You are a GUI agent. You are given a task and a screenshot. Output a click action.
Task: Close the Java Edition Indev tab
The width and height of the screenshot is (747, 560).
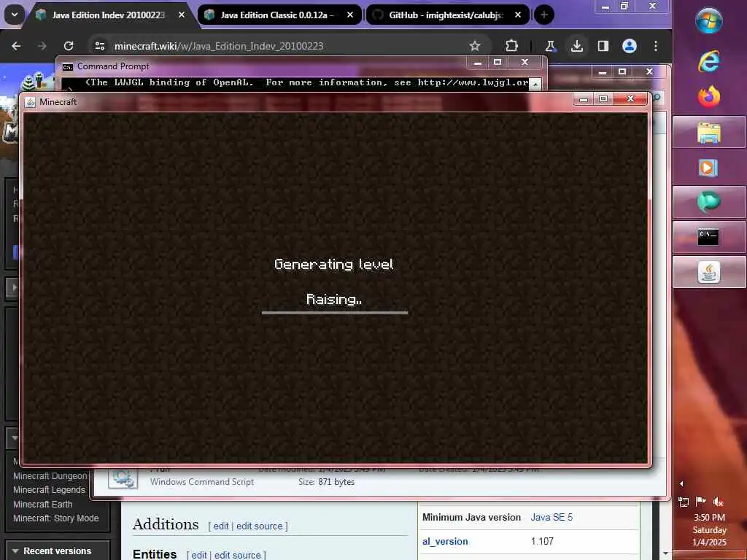point(182,15)
